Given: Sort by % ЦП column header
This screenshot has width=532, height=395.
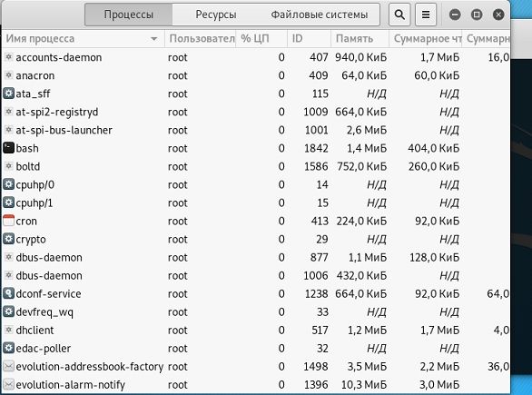Looking at the screenshot, I should (x=261, y=39).
